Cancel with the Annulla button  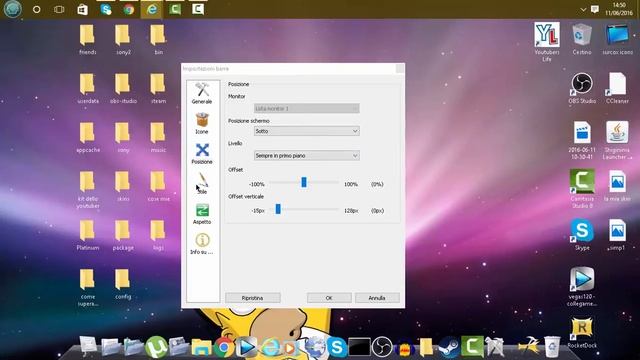(x=377, y=298)
